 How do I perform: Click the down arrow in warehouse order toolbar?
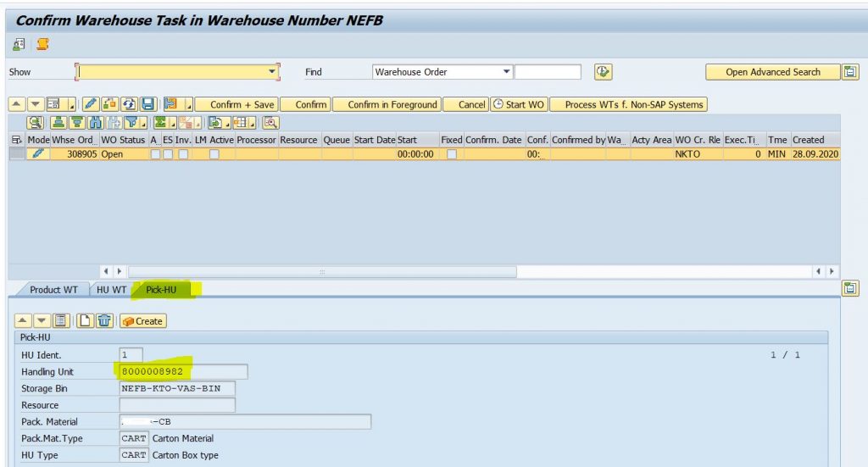(x=36, y=104)
